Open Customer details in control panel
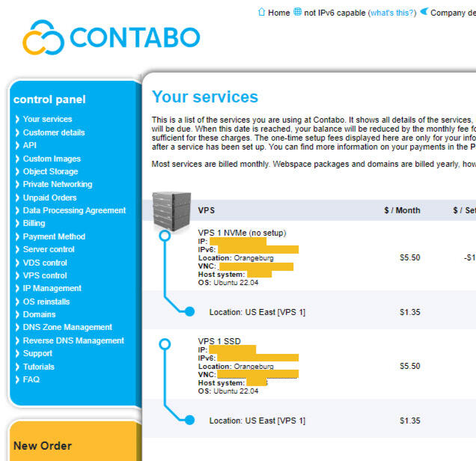476x461 pixels. coord(54,132)
